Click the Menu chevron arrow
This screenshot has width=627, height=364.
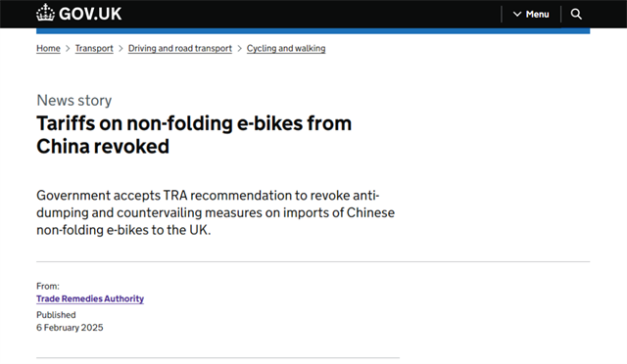[x=517, y=14]
